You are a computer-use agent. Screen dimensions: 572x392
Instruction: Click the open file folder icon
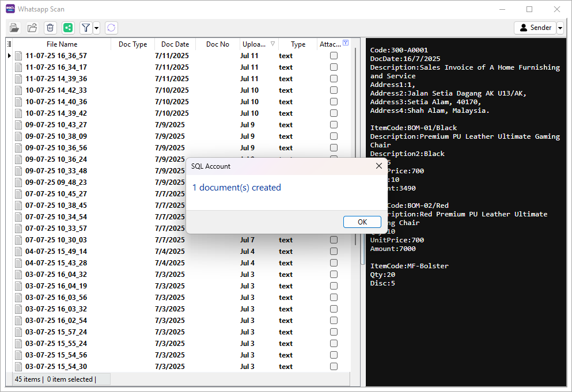click(x=14, y=28)
